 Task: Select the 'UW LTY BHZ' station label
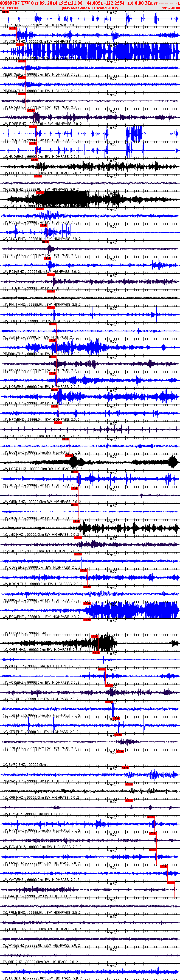click(14, 813)
